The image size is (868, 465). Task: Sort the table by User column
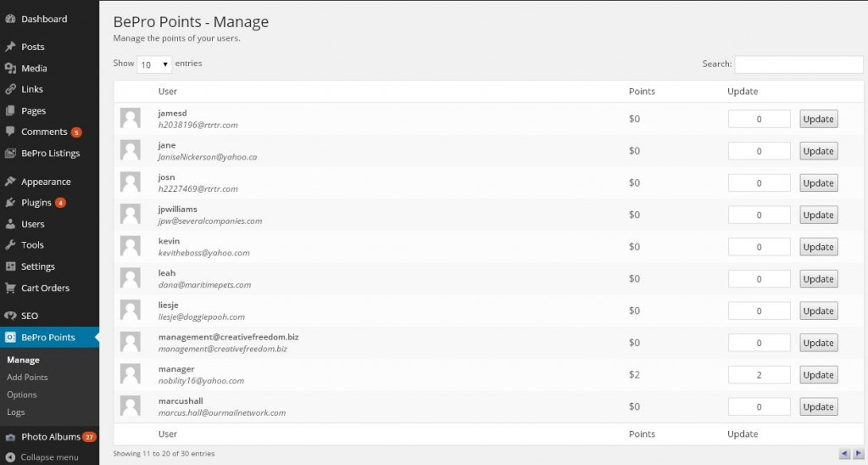[x=168, y=92]
